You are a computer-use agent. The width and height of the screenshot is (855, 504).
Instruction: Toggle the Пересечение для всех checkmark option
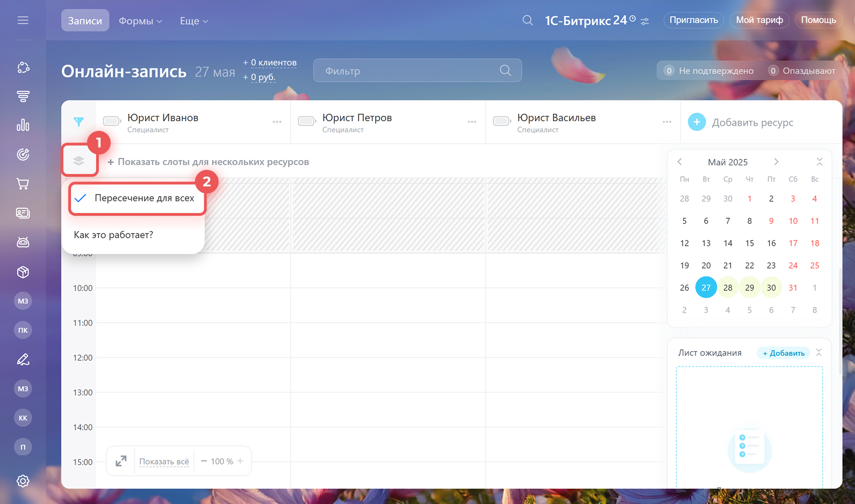[x=136, y=198]
